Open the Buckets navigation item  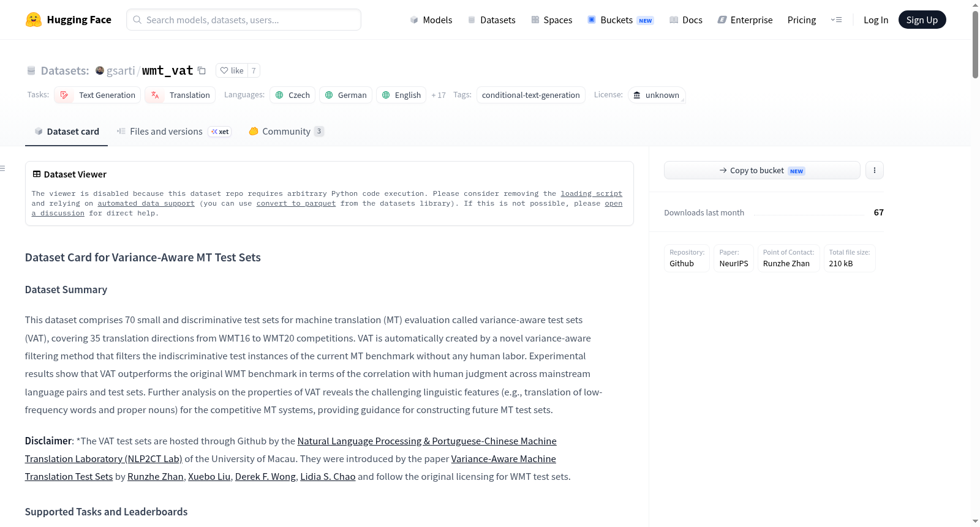click(620, 20)
